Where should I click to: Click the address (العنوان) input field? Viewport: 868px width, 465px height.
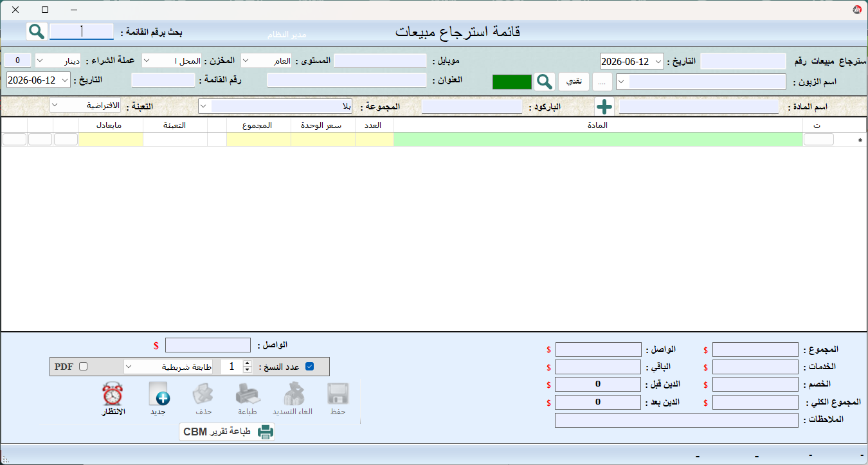point(347,80)
